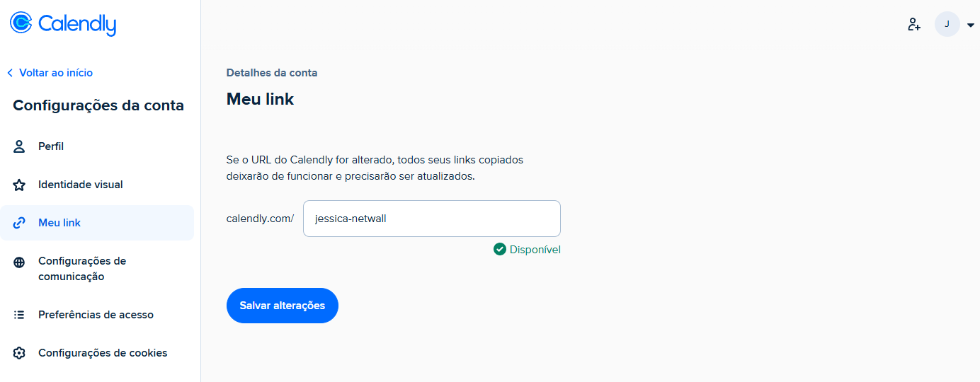
Task: Go back using the Voltar chevron
Action: (x=10, y=73)
